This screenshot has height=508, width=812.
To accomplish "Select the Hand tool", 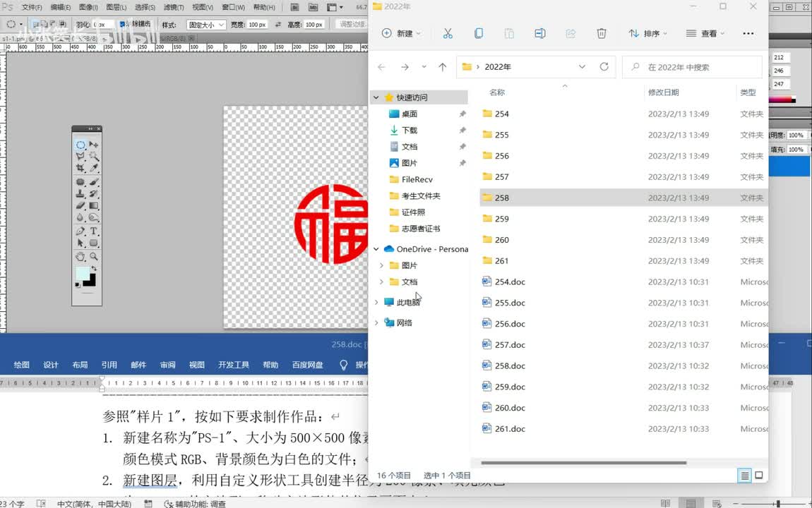I will 80,257.
